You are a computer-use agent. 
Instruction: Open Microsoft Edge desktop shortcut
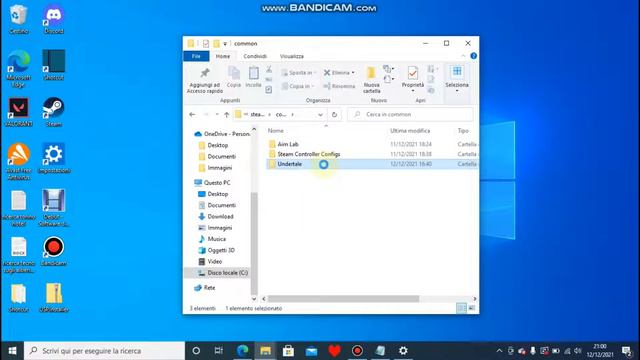pyautogui.click(x=18, y=69)
